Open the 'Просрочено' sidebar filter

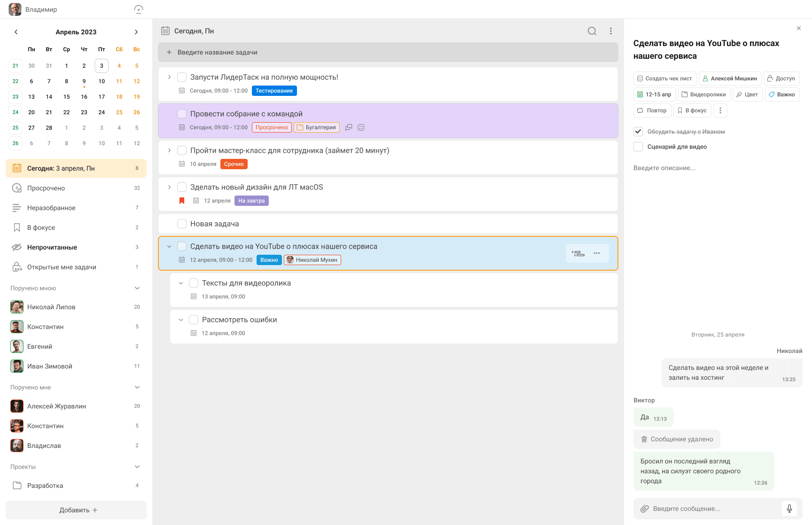[x=46, y=188]
